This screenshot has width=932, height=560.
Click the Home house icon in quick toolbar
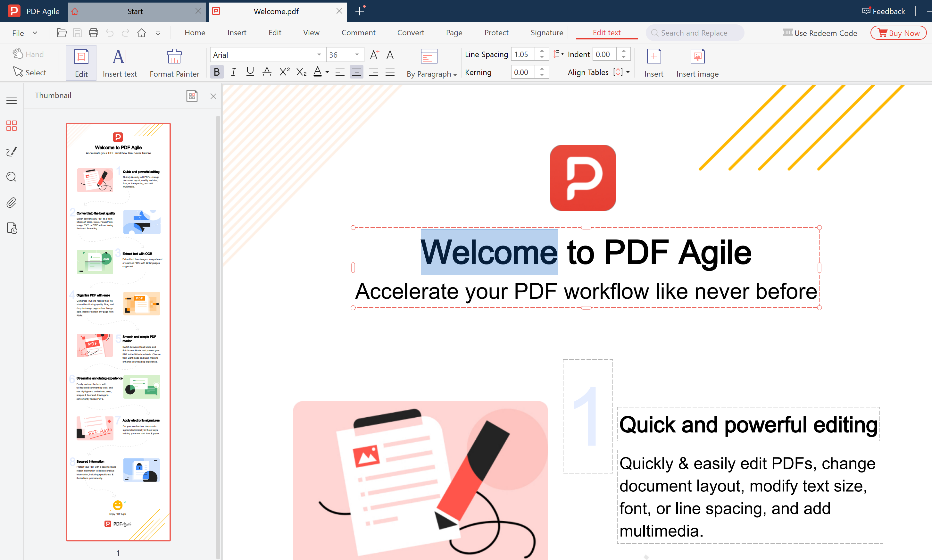[141, 33]
